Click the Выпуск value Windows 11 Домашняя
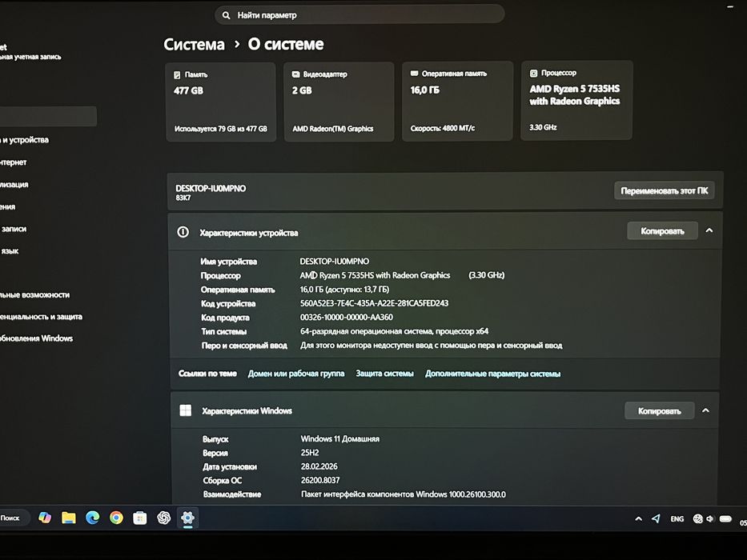This screenshot has height=560, width=747. coord(340,438)
